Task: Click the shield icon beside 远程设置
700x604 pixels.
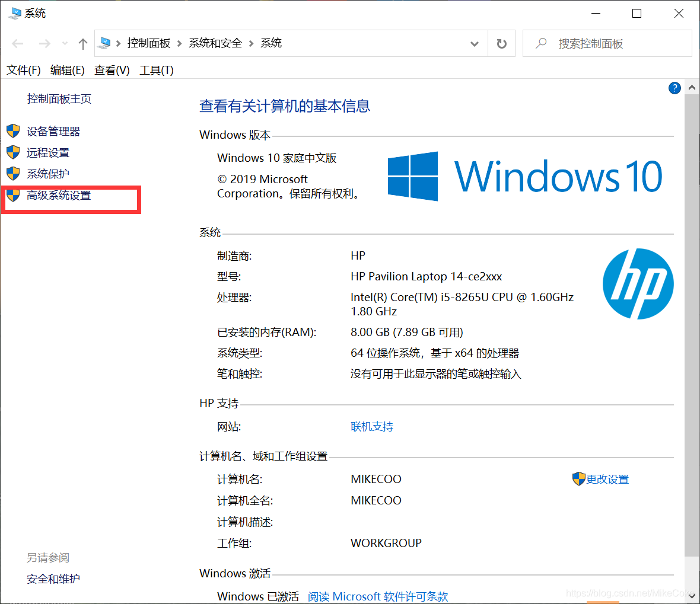Action: 13,152
